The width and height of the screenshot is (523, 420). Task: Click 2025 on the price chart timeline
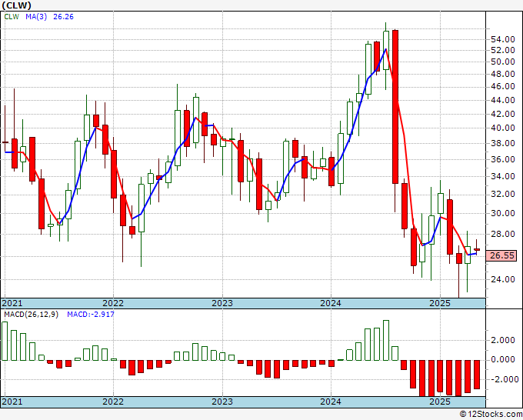point(440,303)
